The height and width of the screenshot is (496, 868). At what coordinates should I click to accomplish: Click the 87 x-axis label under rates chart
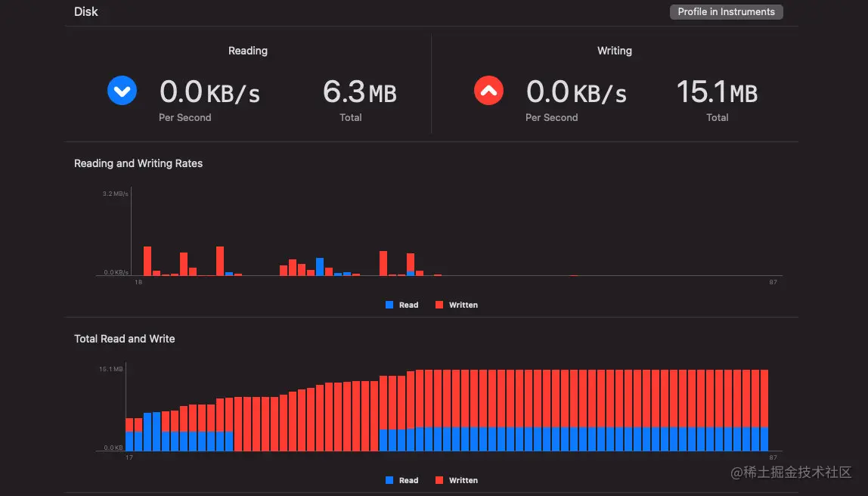(x=773, y=282)
